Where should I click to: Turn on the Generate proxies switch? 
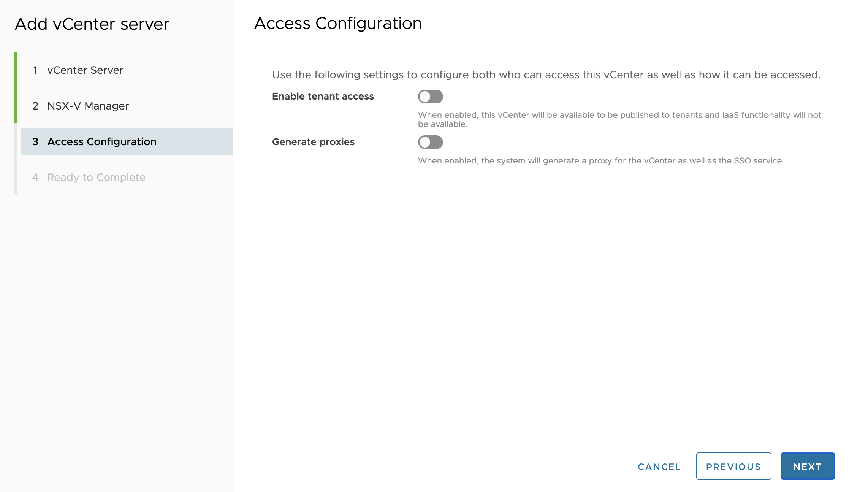pos(430,142)
